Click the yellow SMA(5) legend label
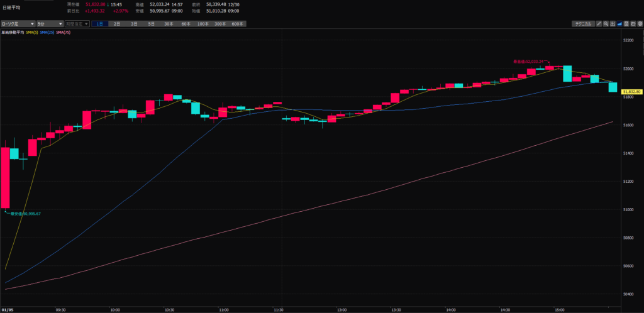644x313 pixels. (32, 31)
